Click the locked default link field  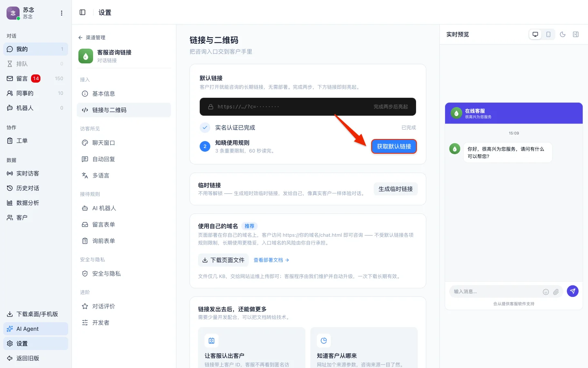click(x=308, y=107)
